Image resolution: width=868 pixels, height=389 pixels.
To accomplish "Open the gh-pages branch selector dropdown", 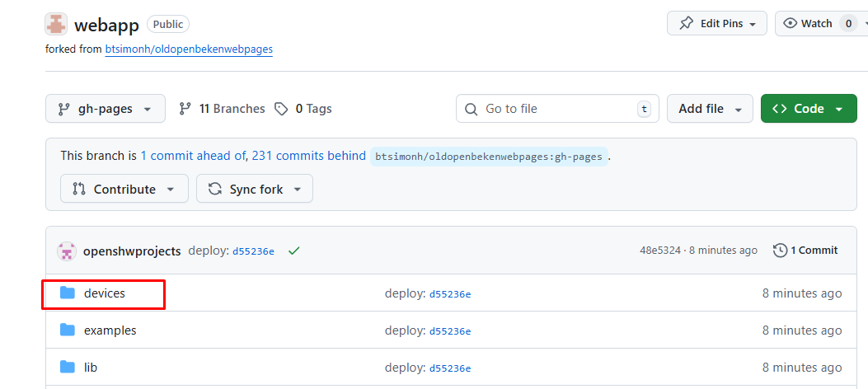I will (106, 109).
